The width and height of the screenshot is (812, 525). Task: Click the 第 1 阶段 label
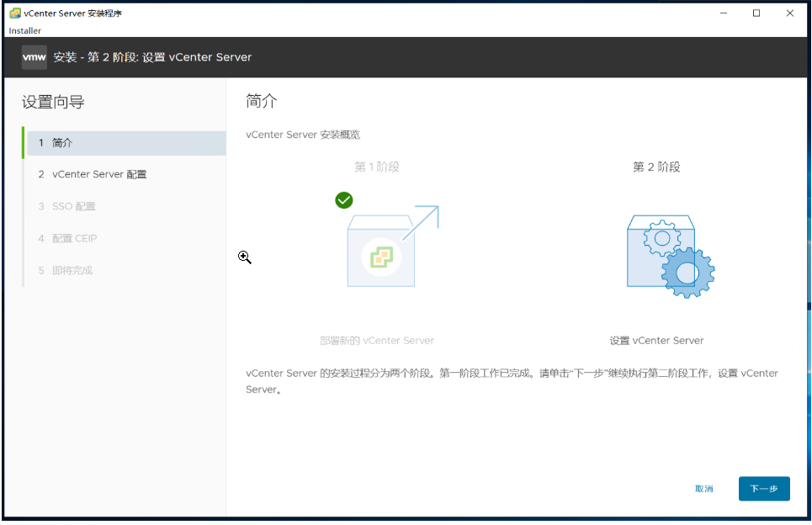377,167
